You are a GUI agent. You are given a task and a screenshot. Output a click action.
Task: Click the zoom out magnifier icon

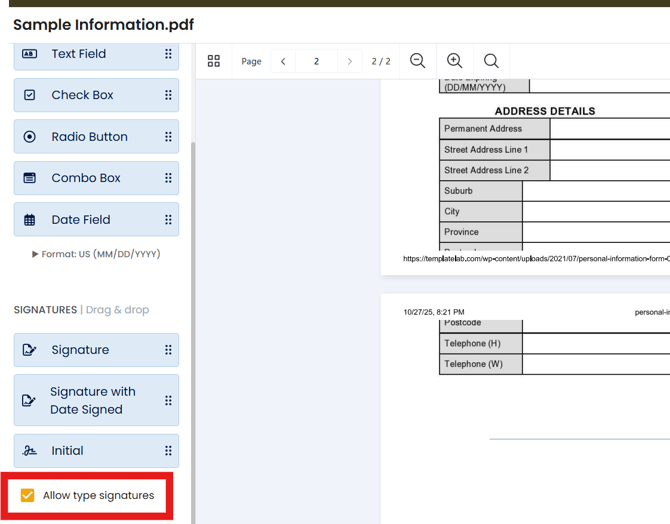tap(418, 61)
